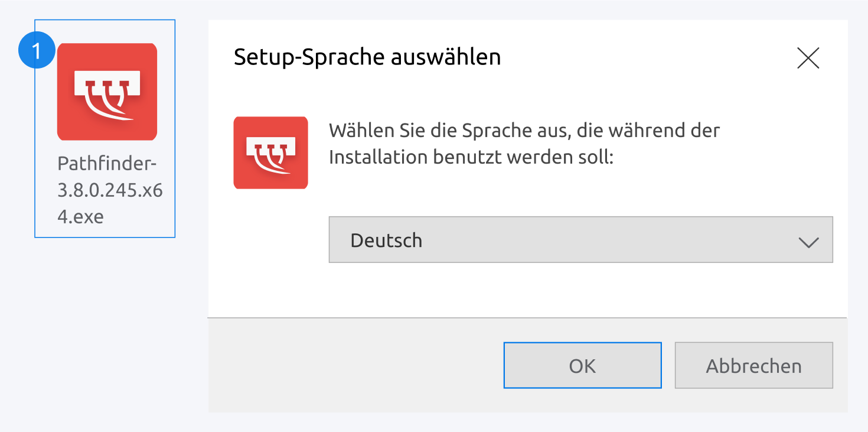Click the gray footer area left of OK

pos(354,366)
